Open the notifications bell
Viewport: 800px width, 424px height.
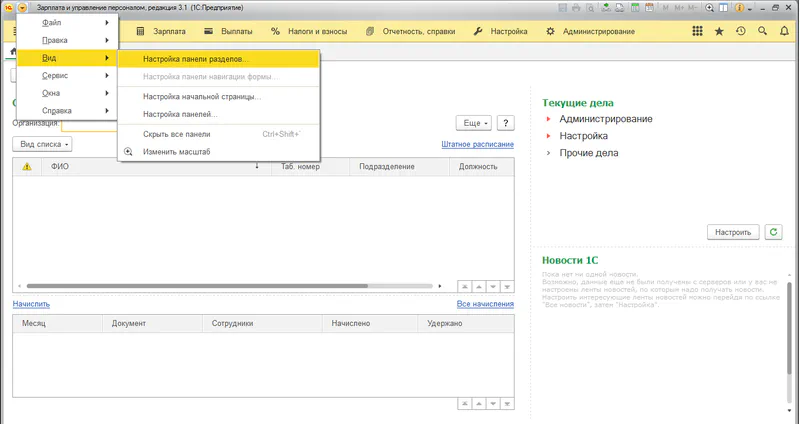click(784, 31)
